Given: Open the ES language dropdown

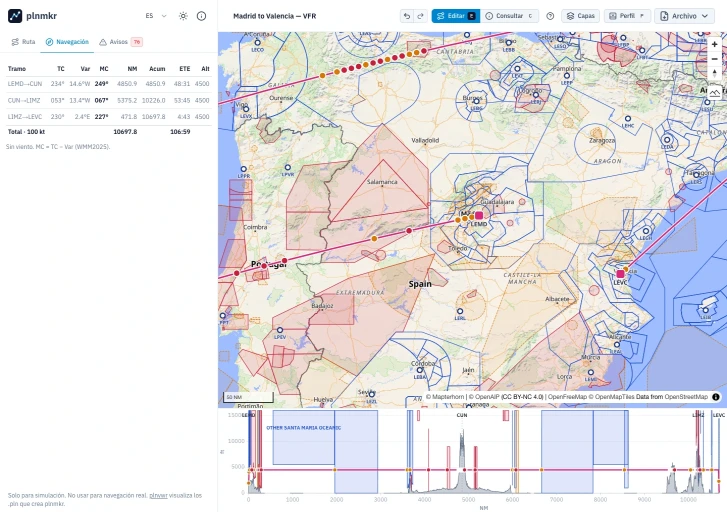Looking at the screenshot, I should click(156, 16).
